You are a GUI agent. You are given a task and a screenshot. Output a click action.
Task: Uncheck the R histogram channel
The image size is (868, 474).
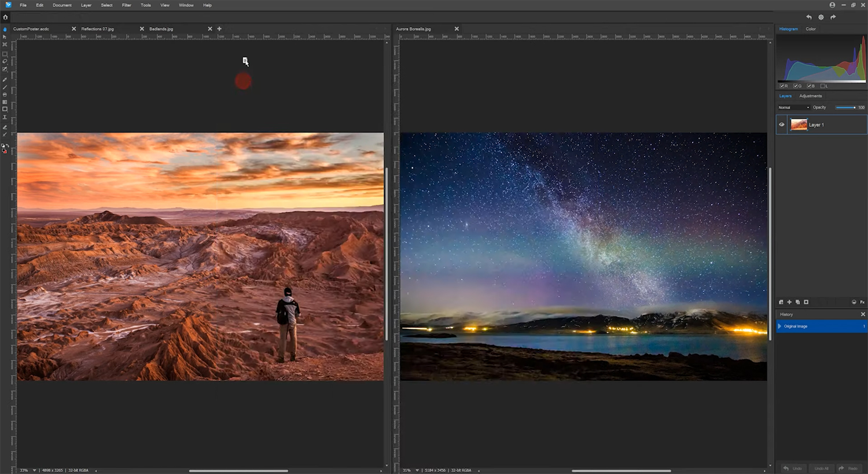782,86
